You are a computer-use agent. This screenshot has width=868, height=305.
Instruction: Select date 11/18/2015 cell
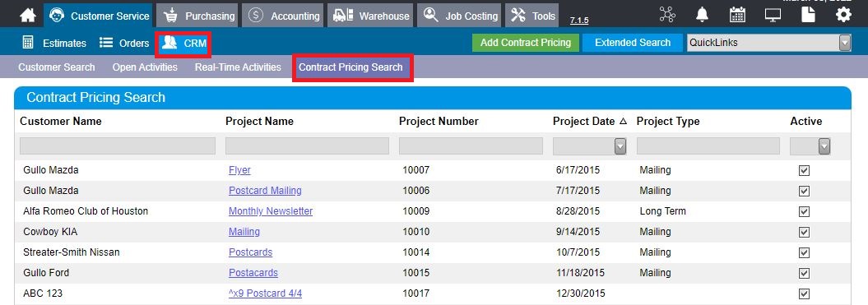[x=580, y=273]
